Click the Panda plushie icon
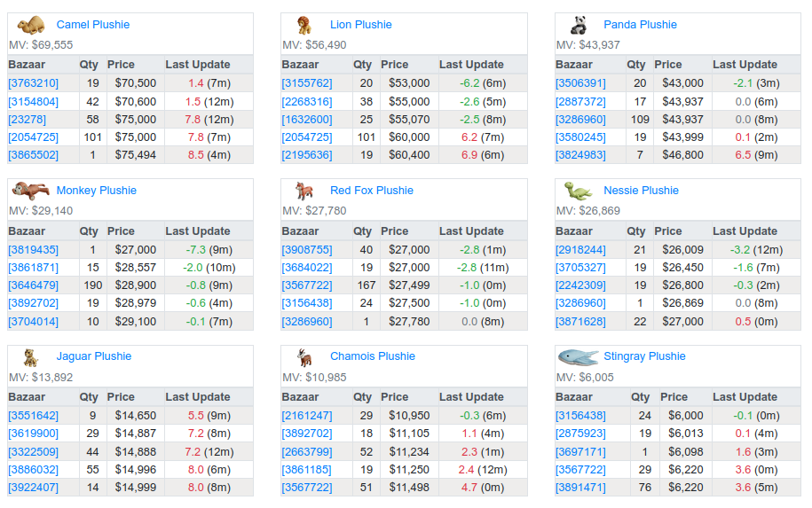Image resolution: width=812 pixels, height=508 pixels. click(578, 25)
